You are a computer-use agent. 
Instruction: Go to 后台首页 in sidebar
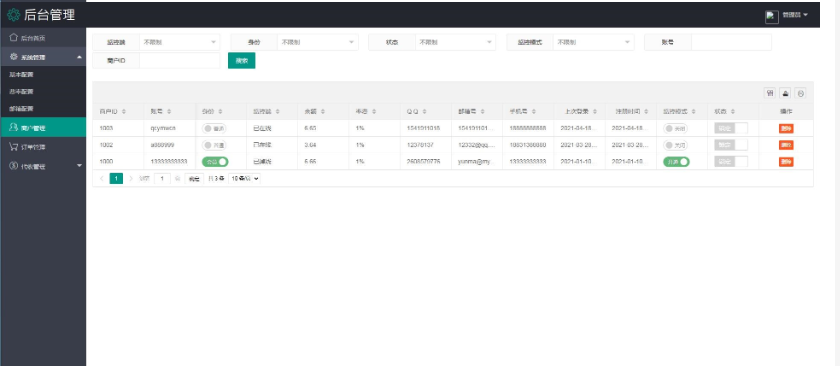click(43, 38)
